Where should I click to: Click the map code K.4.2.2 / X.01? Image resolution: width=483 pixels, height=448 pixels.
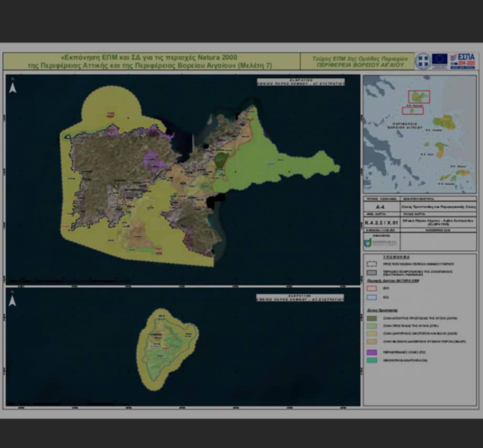click(x=381, y=223)
